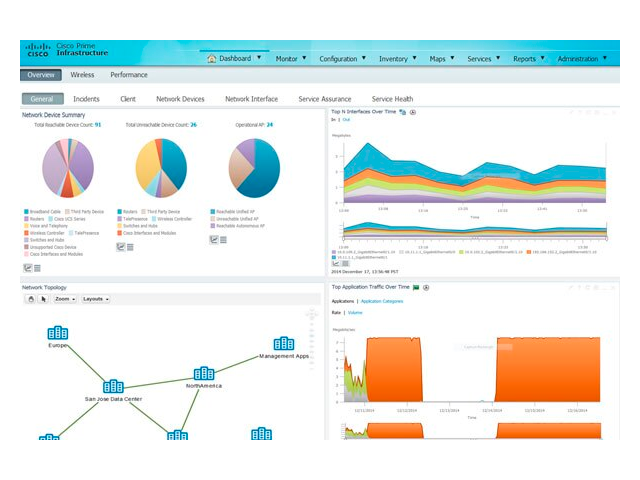The height and width of the screenshot is (480, 640).
Task: Click the Out link for Top N Interfaces
Action: 346,121
